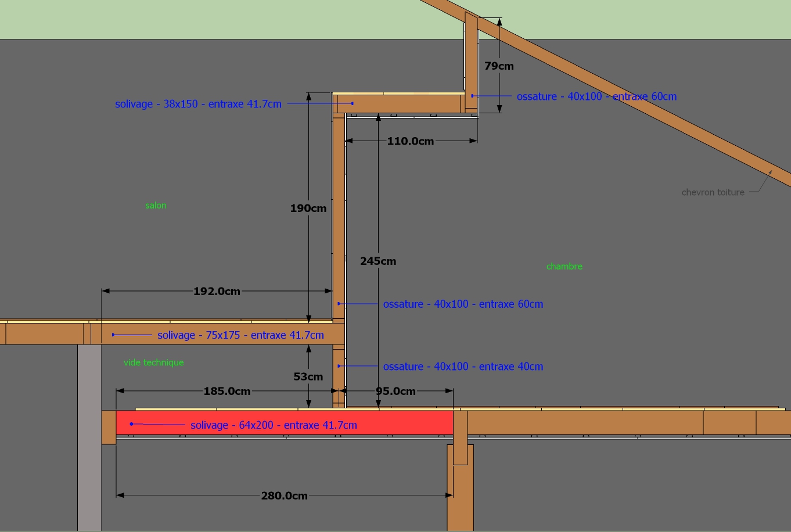This screenshot has height=532, width=791.
Task: Select the 'solivage - 38x150 - entraxe 41.7cm' label
Action: pyautogui.click(x=198, y=104)
